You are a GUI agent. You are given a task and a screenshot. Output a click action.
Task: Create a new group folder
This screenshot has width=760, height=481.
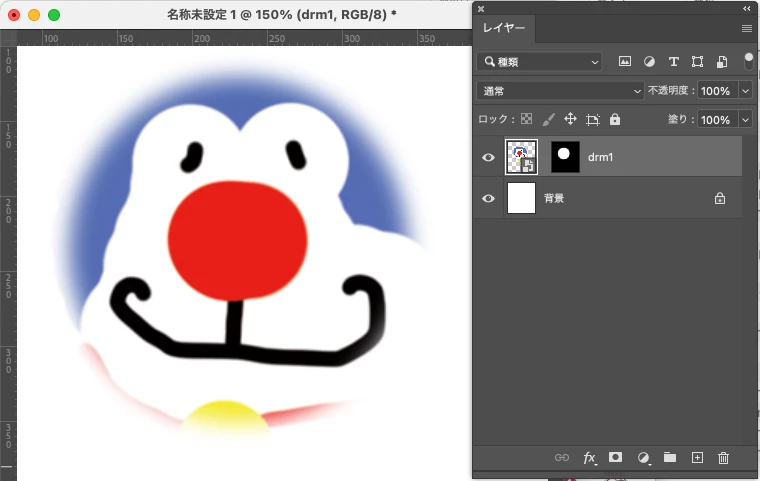click(x=670, y=457)
